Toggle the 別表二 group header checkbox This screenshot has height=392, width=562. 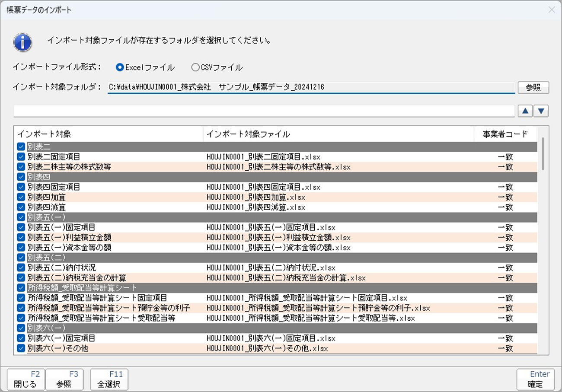tap(21, 147)
